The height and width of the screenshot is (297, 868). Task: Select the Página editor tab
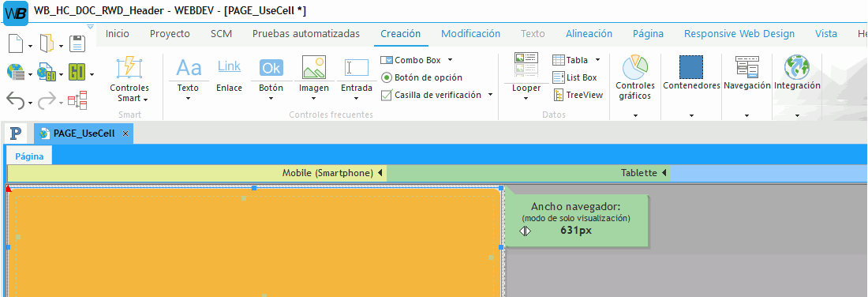(x=29, y=156)
